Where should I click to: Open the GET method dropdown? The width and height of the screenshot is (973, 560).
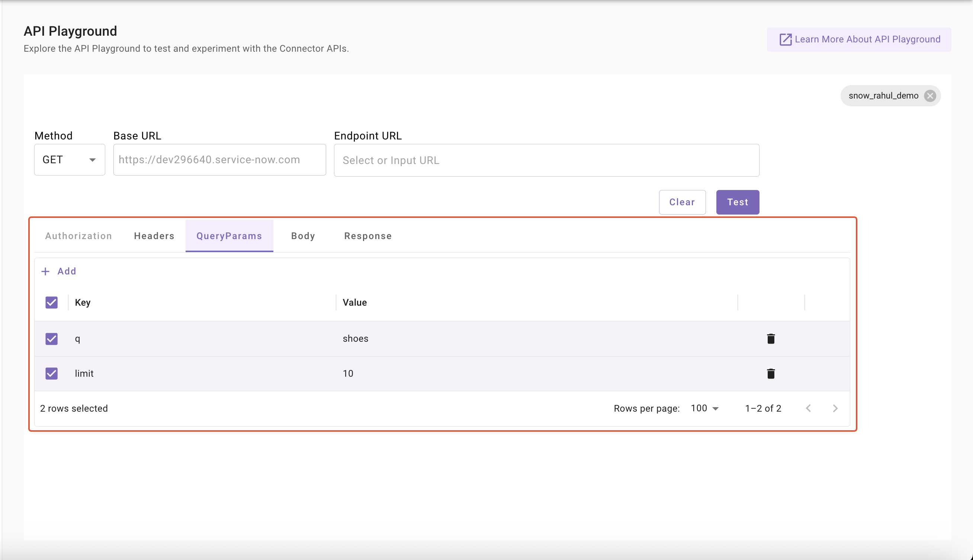(x=70, y=160)
